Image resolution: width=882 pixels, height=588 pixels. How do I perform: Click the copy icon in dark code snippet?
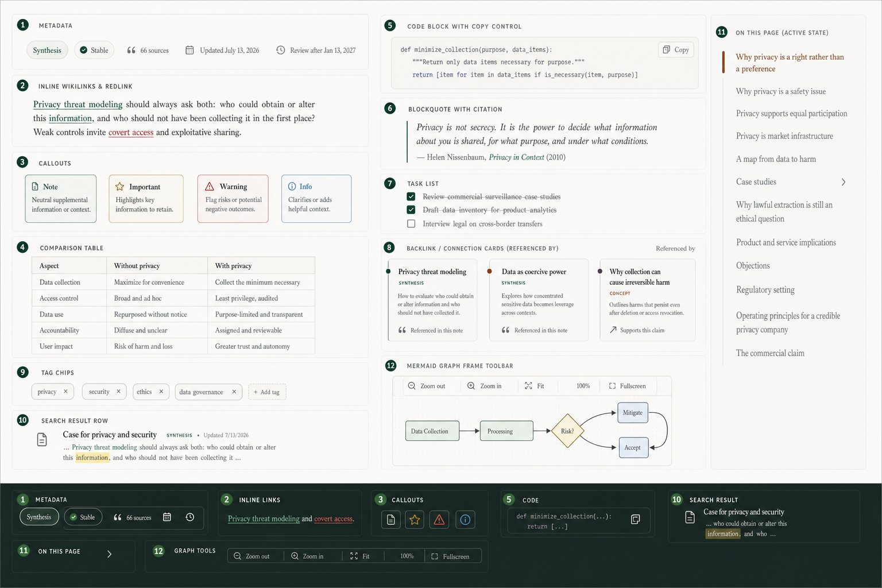coord(635,519)
